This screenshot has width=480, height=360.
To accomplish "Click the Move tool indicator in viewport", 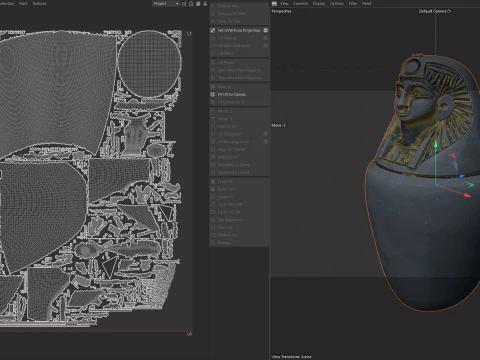I will [x=279, y=125].
